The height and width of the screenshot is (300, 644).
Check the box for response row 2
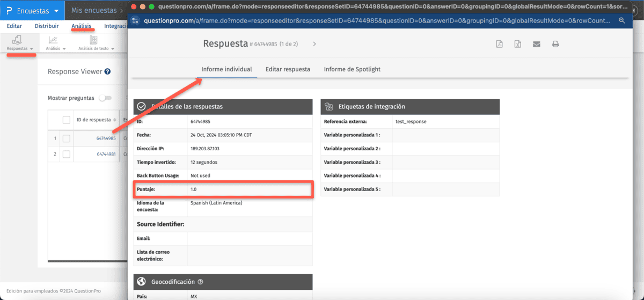pos(67,154)
